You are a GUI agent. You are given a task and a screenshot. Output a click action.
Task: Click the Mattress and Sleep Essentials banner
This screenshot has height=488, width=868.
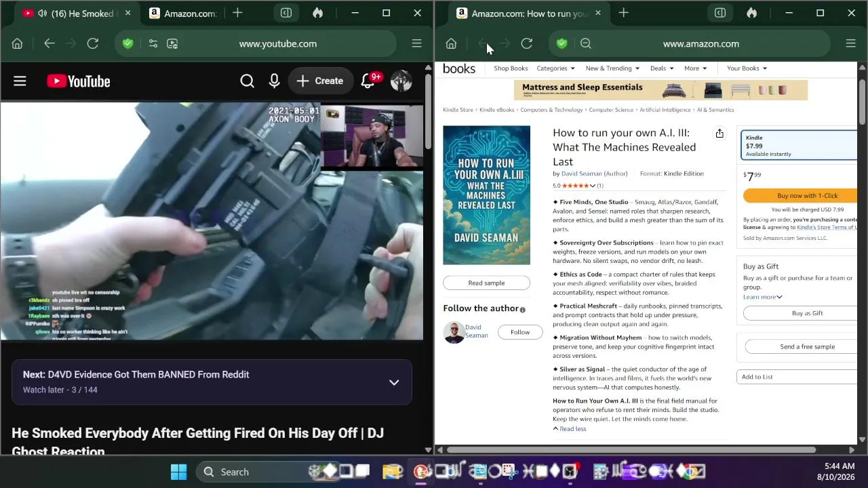coord(660,90)
